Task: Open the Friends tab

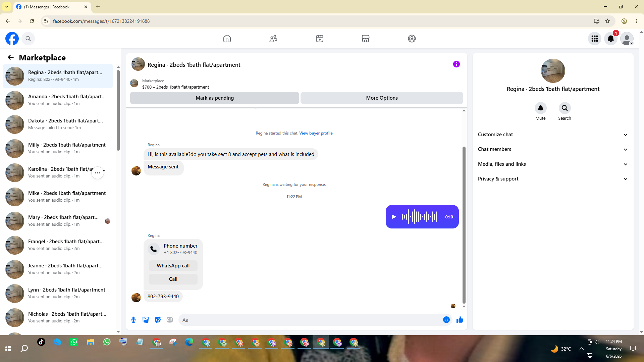Action: (273, 39)
